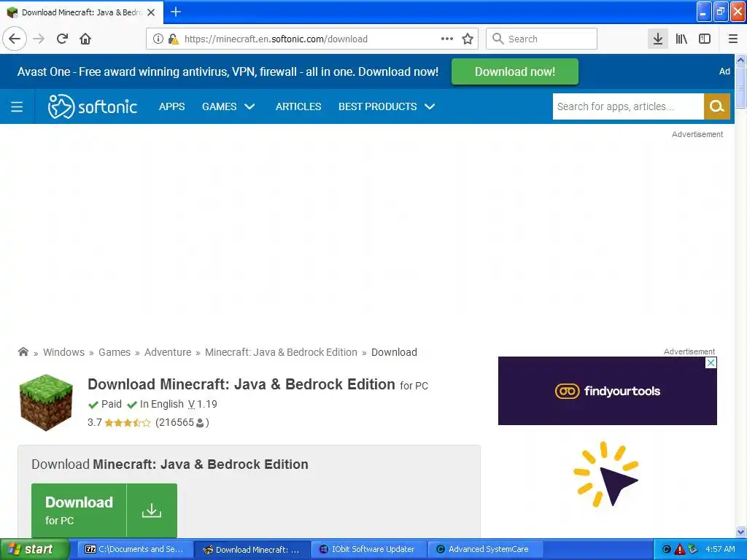Screen dimensions: 747x560
Task: Click the padlock warning icon in address bar
Action: 173,39
